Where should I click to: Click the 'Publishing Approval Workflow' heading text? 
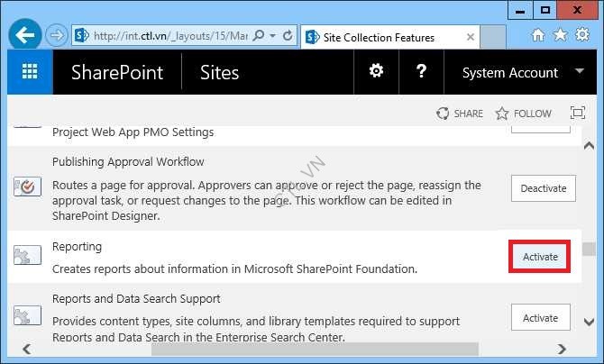coord(128,162)
